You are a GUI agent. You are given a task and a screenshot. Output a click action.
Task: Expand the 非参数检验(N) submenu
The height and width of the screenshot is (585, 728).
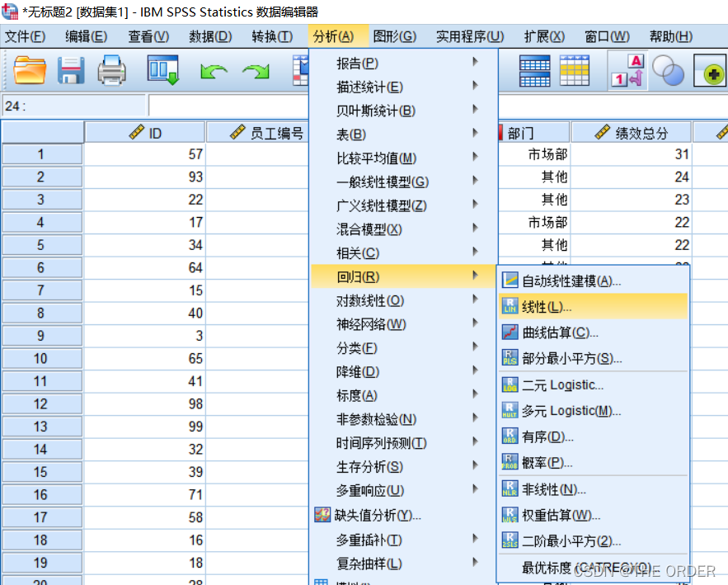pyautogui.click(x=404, y=419)
